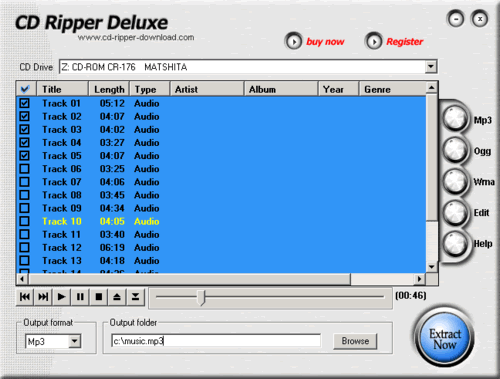The width and height of the screenshot is (500, 379).
Task: Toggle all tracks header checkmark
Action: click(25, 89)
